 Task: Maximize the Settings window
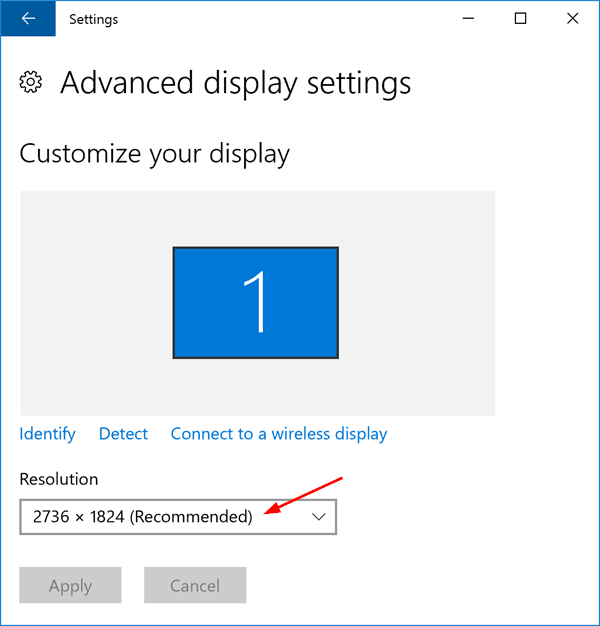520,19
